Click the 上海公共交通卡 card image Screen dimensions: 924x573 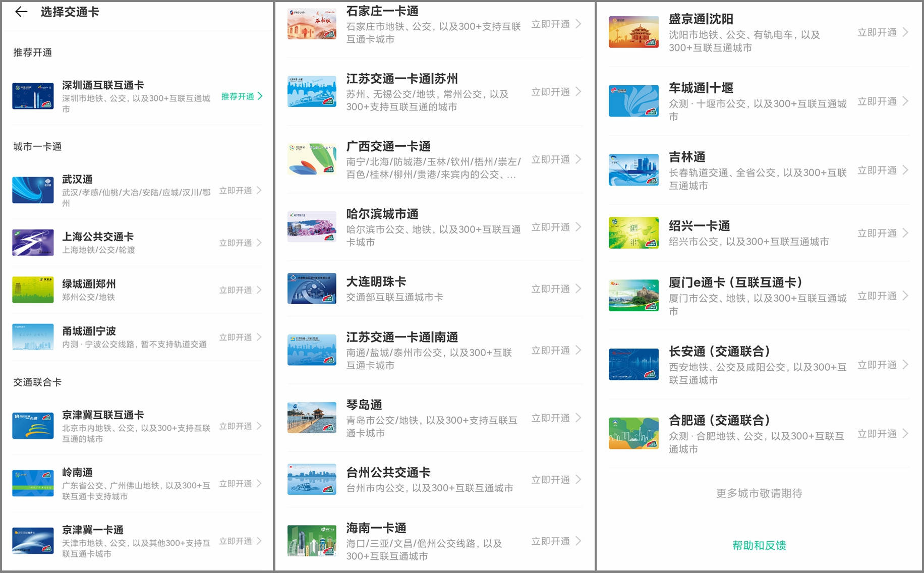coord(32,243)
